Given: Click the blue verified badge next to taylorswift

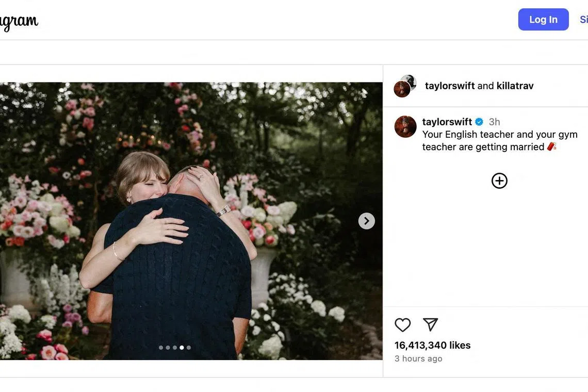Looking at the screenshot, I should (479, 122).
